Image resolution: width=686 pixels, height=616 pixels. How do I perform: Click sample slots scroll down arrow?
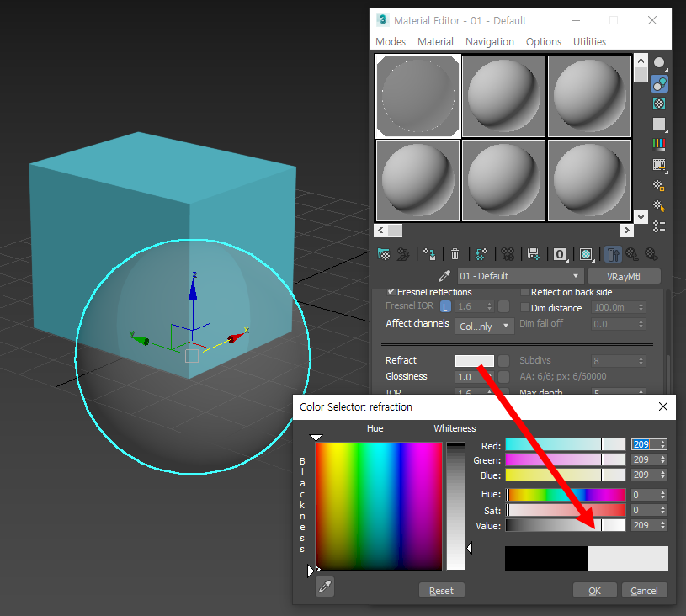pos(641,216)
